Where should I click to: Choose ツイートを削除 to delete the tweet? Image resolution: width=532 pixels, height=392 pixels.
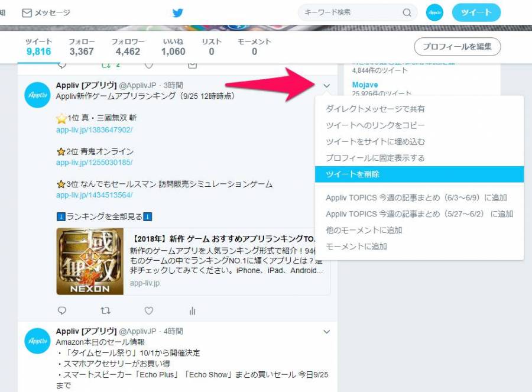419,174
